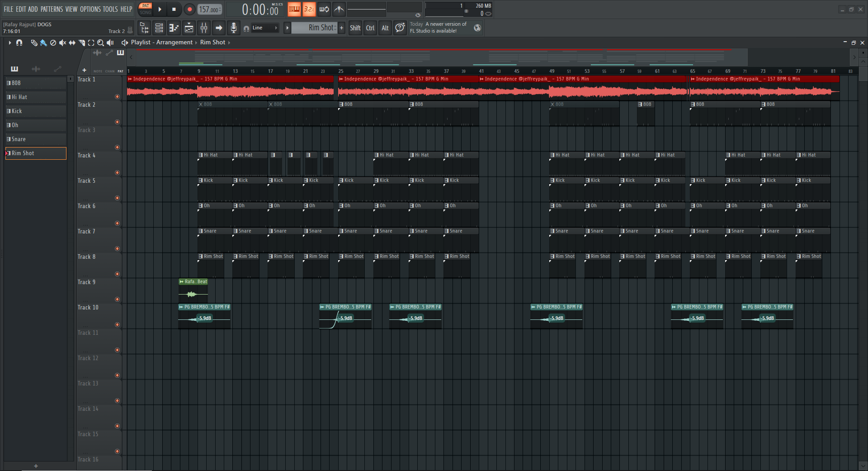
Task: Adjust the master volume slider
Action: [x=366, y=9]
